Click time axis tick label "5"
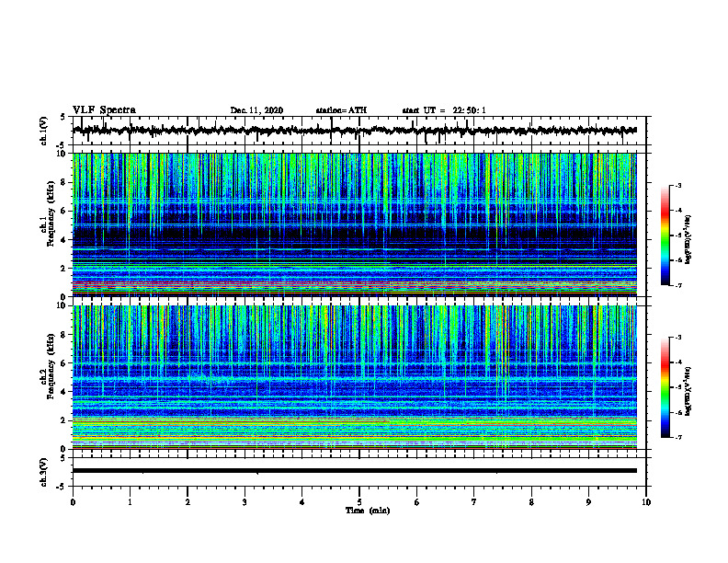 (359, 502)
